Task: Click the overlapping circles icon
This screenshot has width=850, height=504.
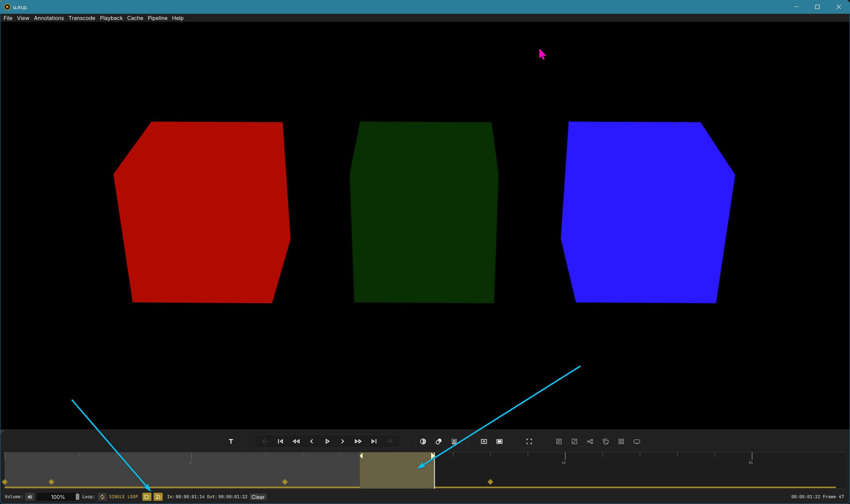Action: click(x=438, y=441)
